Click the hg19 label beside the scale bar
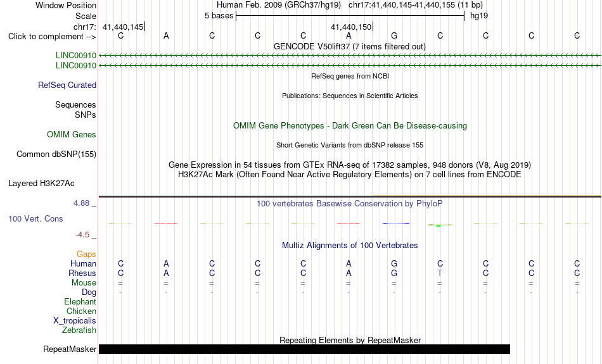 point(479,16)
